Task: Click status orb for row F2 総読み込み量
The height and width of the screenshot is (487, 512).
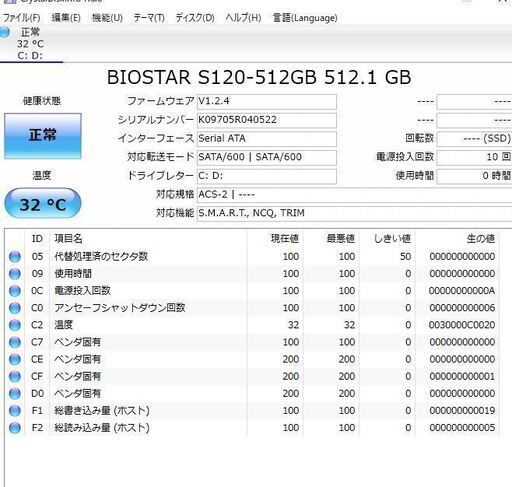Action: coord(15,428)
